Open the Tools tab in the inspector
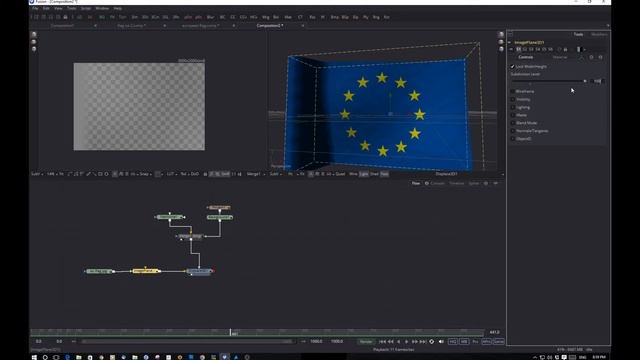Image resolution: width=640 pixels, height=360 pixels. [578, 34]
